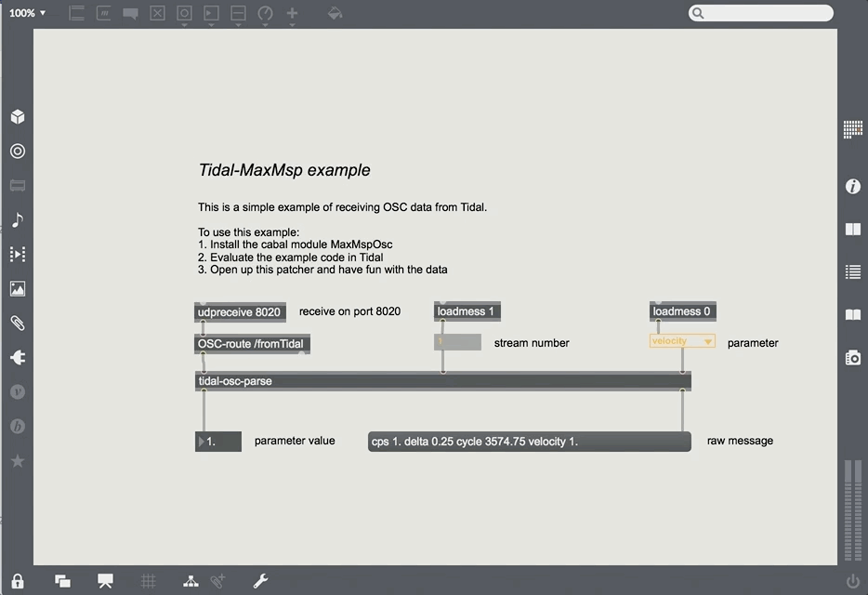Select the loadmess 0 object

pyautogui.click(x=682, y=311)
